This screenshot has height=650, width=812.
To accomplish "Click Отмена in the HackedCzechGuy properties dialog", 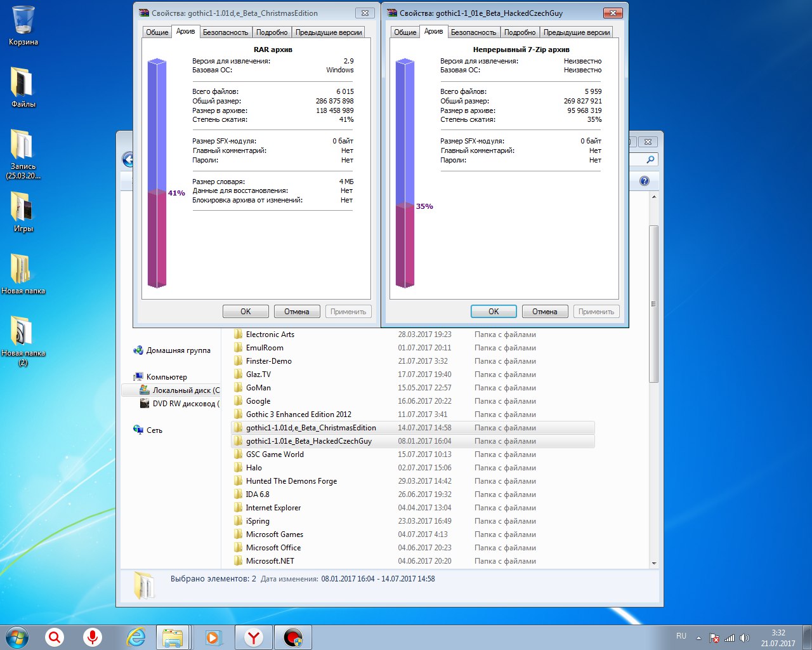I will point(545,312).
